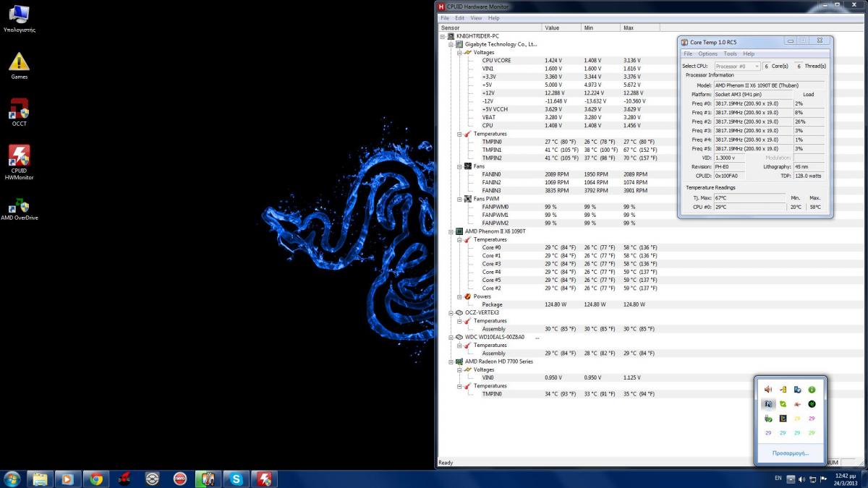
Task: Open Nero from the taskbar
Action: pos(180,479)
